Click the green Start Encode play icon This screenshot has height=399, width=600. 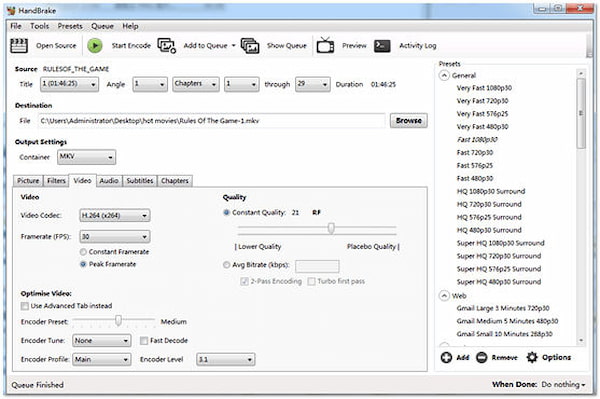tap(95, 46)
